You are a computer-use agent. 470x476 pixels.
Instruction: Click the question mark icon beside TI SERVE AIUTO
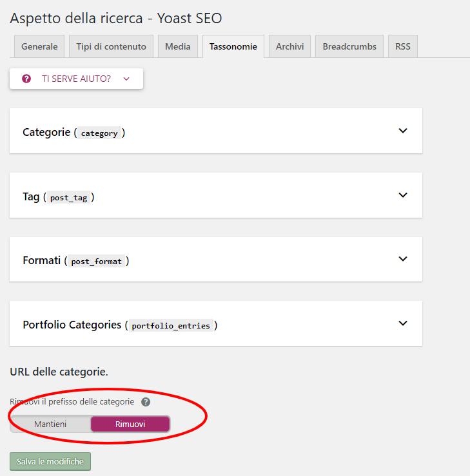coord(26,79)
